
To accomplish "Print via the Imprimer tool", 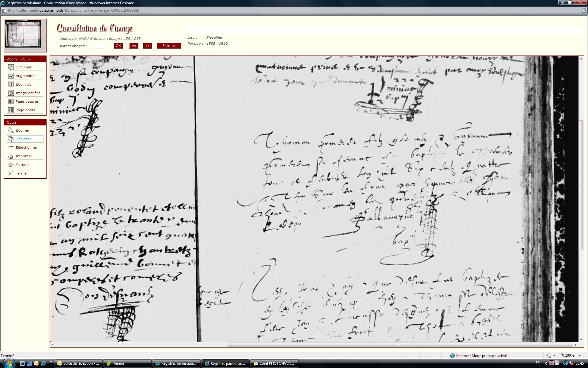I will point(11,156).
